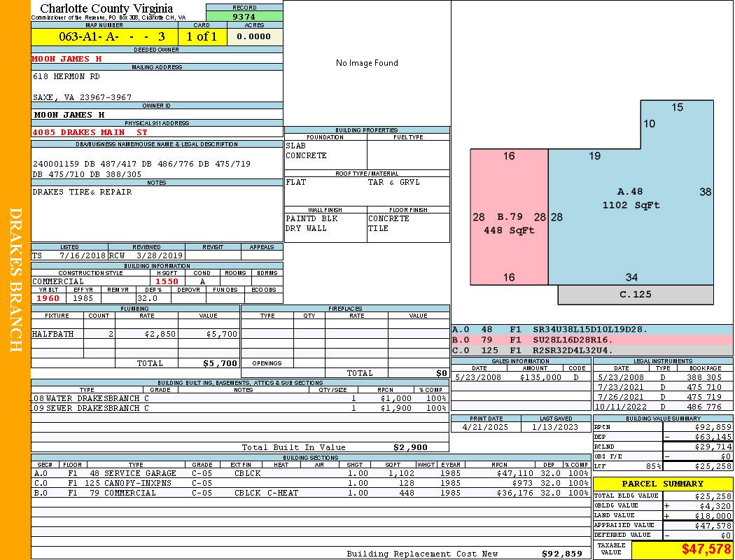The height and width of the screenshot is (560, 735).
Task: Click appraised value $47,578
Action: [713, 526]
